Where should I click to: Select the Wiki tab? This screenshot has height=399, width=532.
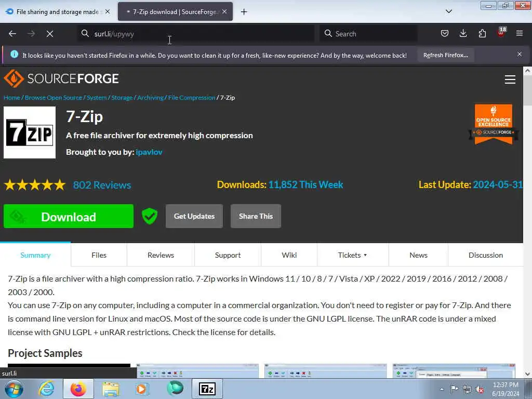click(289, 255)
